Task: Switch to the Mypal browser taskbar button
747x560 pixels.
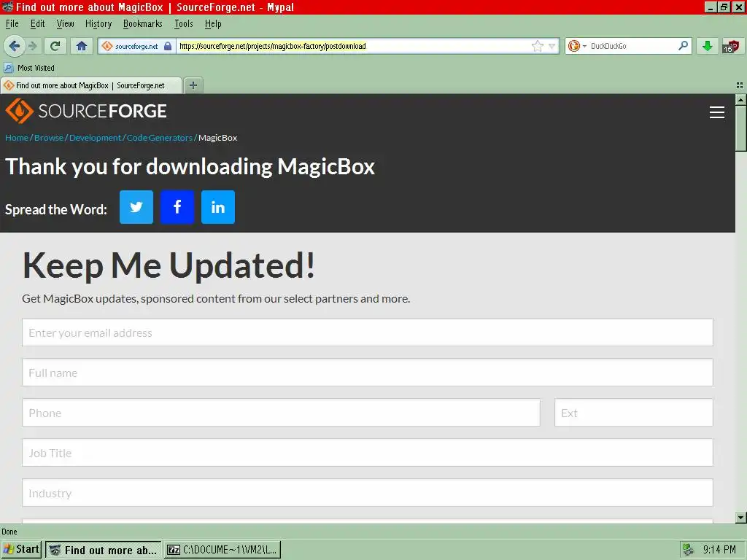Action: [x=104, y=550]
